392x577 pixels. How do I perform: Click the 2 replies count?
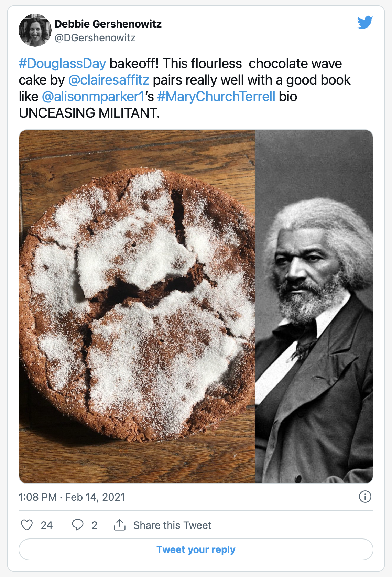click(95, 525)
